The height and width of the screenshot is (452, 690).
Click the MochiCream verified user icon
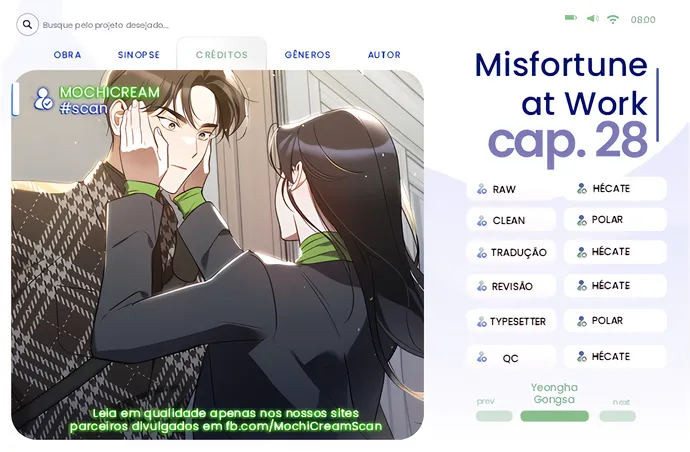pos(43,99)
